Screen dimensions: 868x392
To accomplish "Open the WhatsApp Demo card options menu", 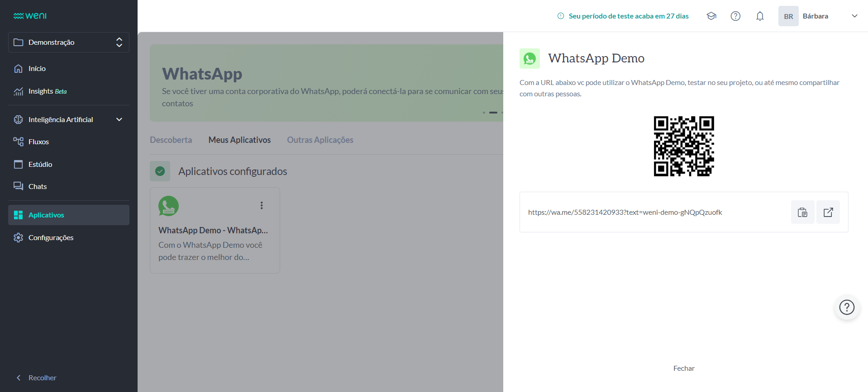I will 262,205.
